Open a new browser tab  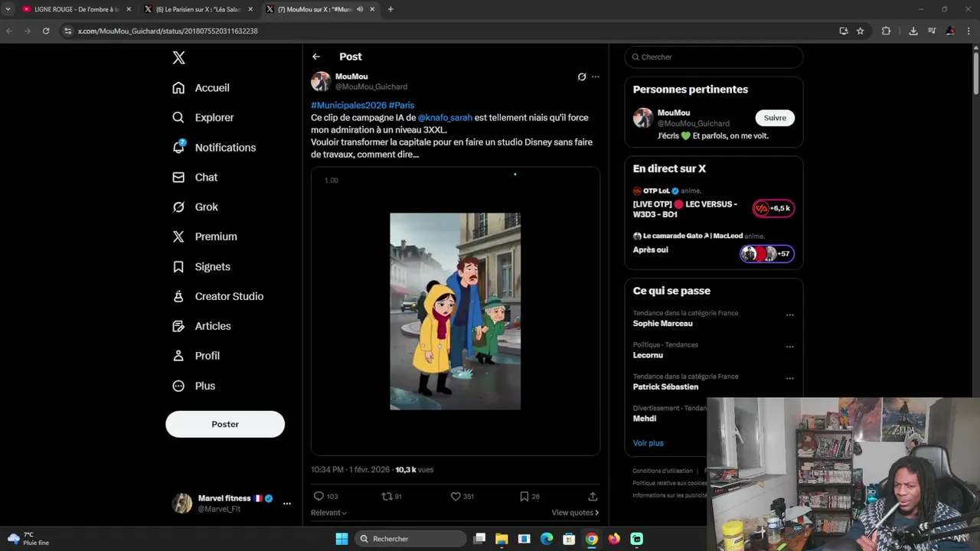pos(390,9)
